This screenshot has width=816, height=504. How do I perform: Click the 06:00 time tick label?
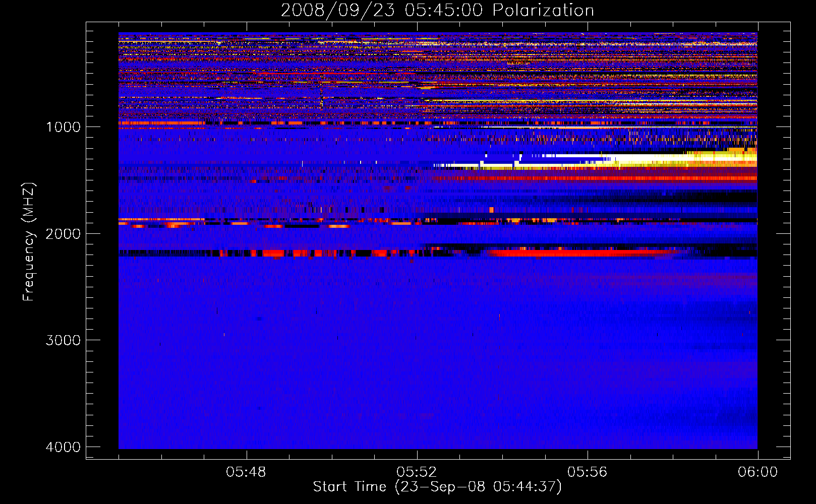(757, 472)
